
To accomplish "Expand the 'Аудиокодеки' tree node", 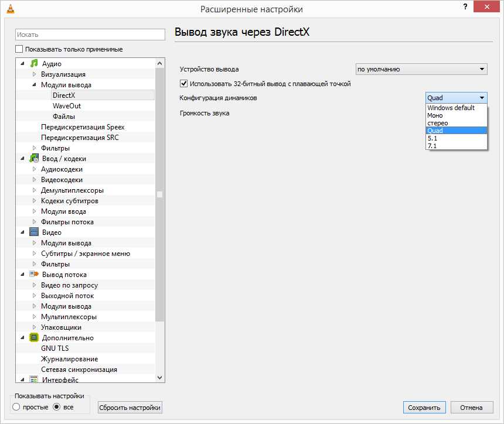I will (x=35, y=169).
